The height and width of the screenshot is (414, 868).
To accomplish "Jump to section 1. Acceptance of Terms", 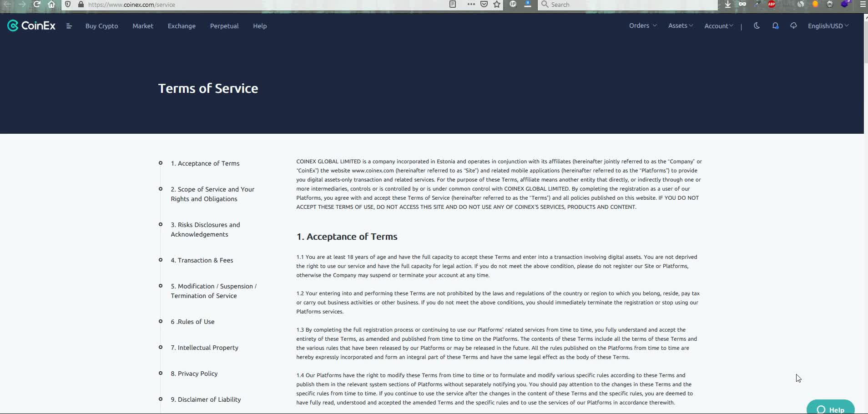I will point(205,163).
